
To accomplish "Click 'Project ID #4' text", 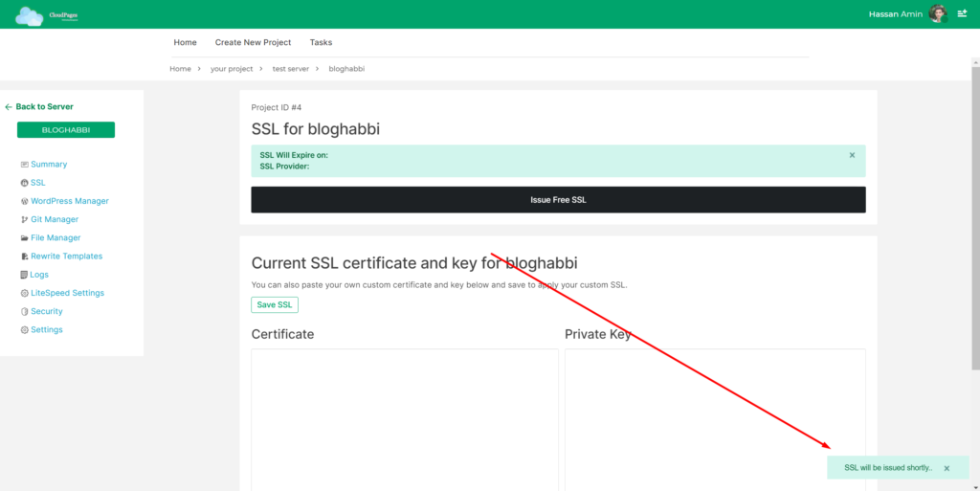I will click(277, 107).
